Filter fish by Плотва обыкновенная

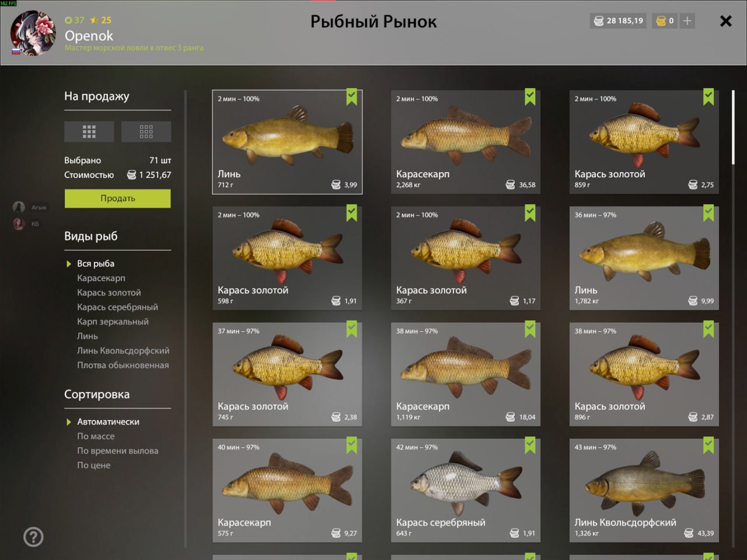[123, 365]
